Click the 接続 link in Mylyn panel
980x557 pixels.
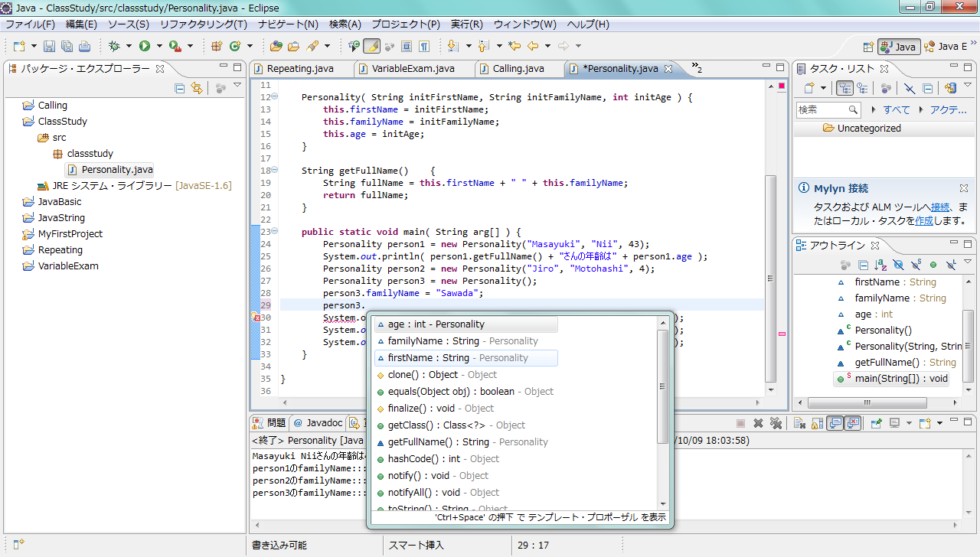point(940,207)
